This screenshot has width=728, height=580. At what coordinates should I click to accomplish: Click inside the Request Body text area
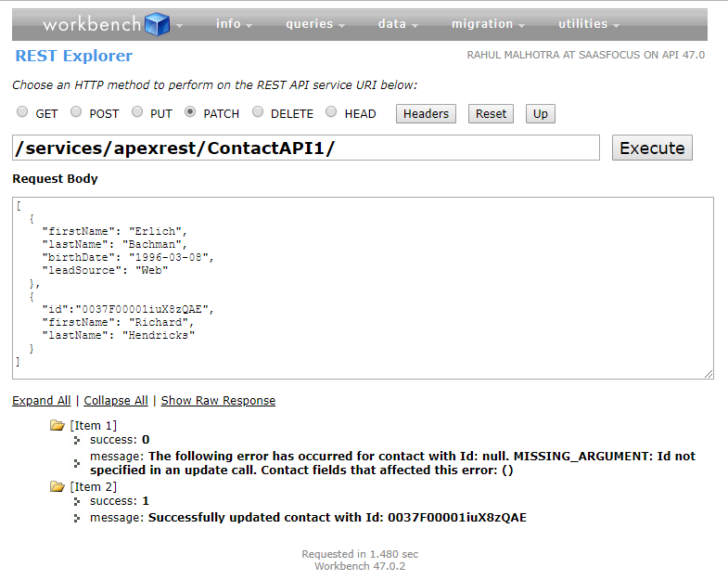click(363, 288)
